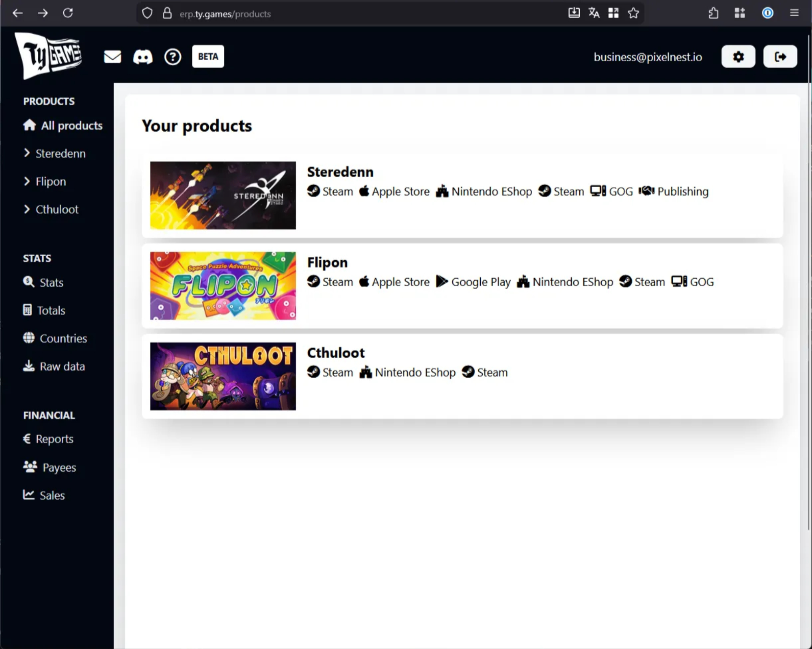
Task: Open the help question mark icon
Action: tap(173, 57)
